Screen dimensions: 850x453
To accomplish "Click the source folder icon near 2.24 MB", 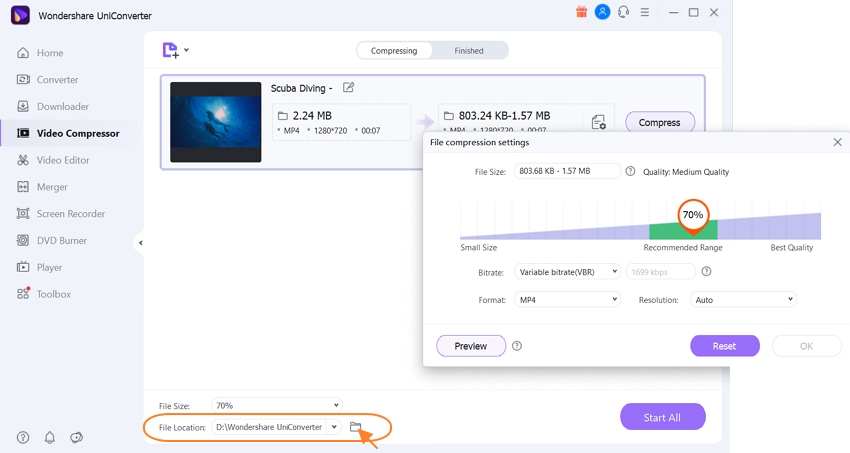I will 282,116.
